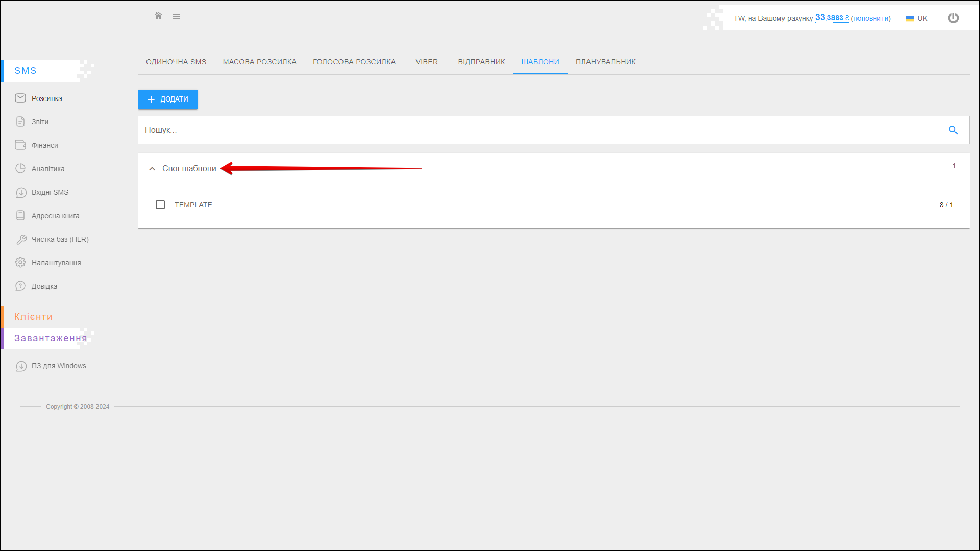Click the home icon in header
The height and width of the screenshot is (551, 980).
[158, 16]
